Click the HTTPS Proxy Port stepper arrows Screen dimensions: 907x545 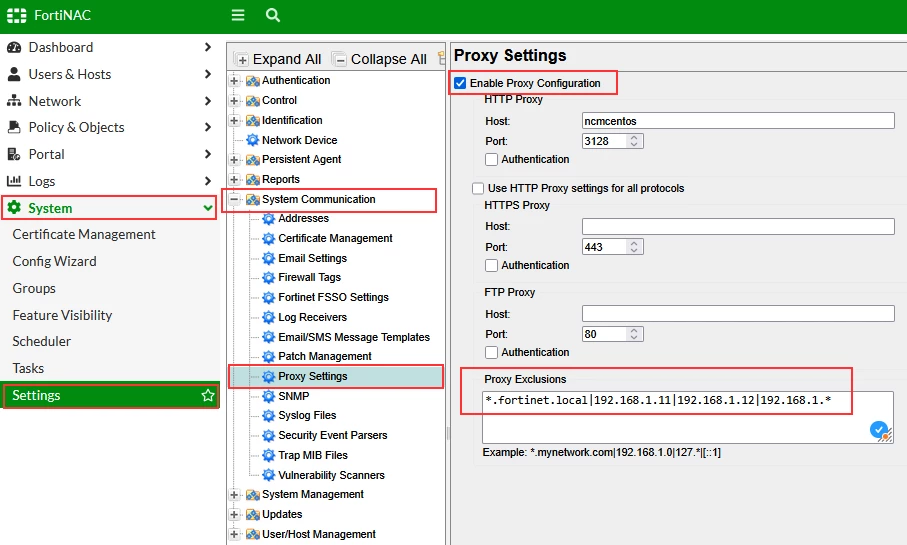[x=634, y=246]
